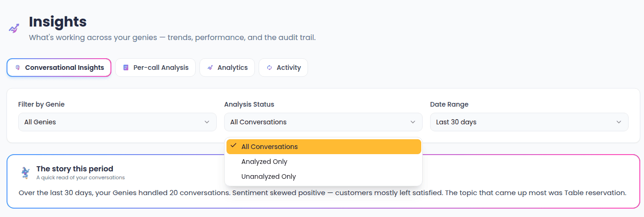Click the Insights trend arrow icon
Viewport: 644px width, 217px height.
[14, 28]
